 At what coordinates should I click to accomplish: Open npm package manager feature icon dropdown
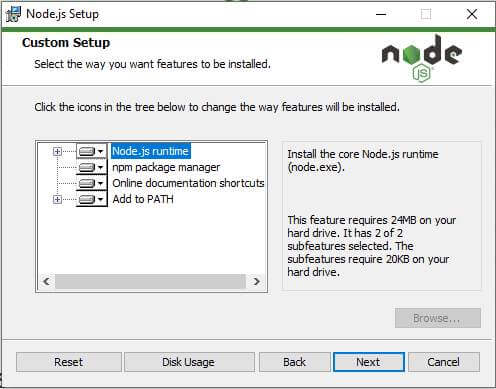(x=92, y=167)
